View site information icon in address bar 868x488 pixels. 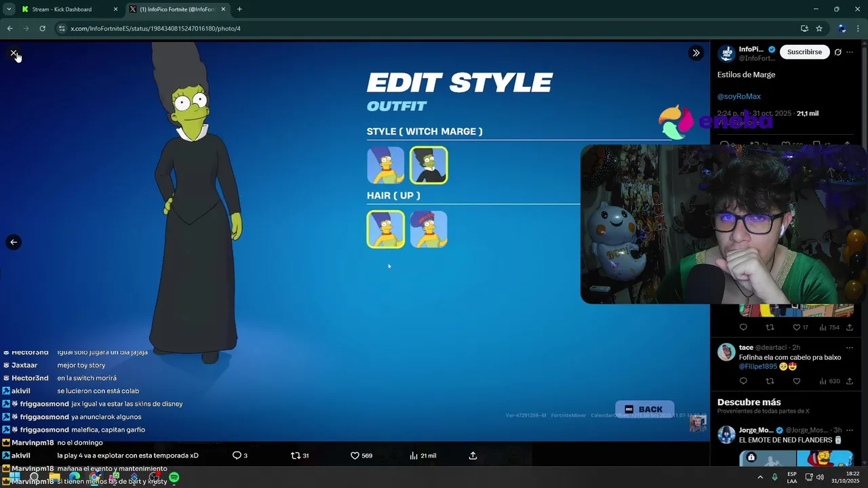pyautogui.click(x=62, y=28)
